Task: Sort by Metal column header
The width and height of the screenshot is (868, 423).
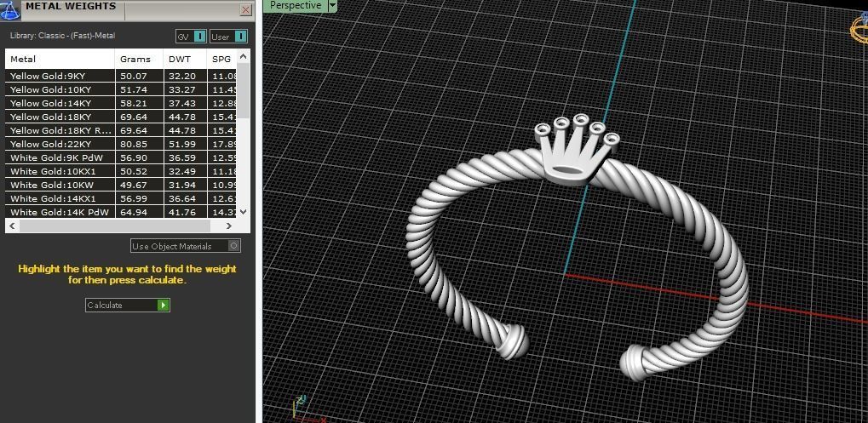Action: pos(60,59)
